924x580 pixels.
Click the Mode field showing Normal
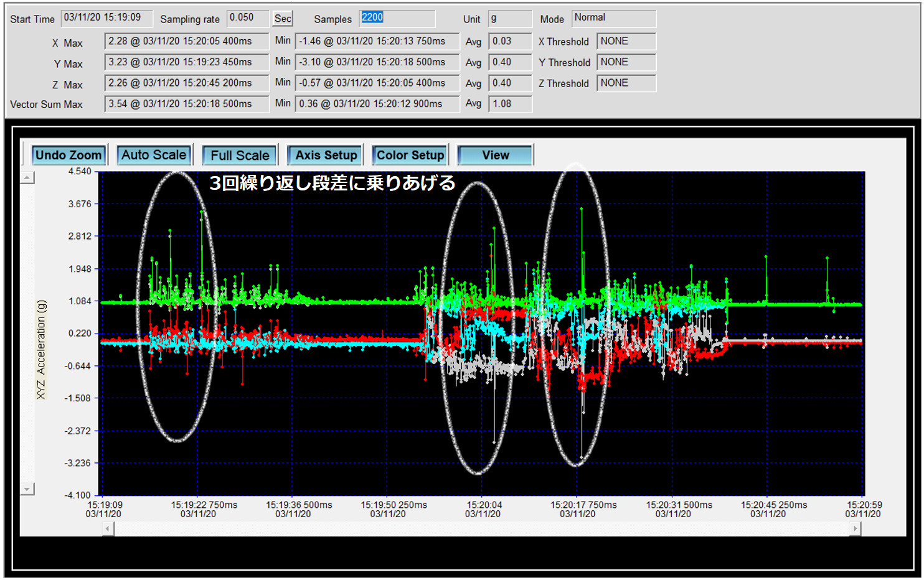tap(613, 18)
